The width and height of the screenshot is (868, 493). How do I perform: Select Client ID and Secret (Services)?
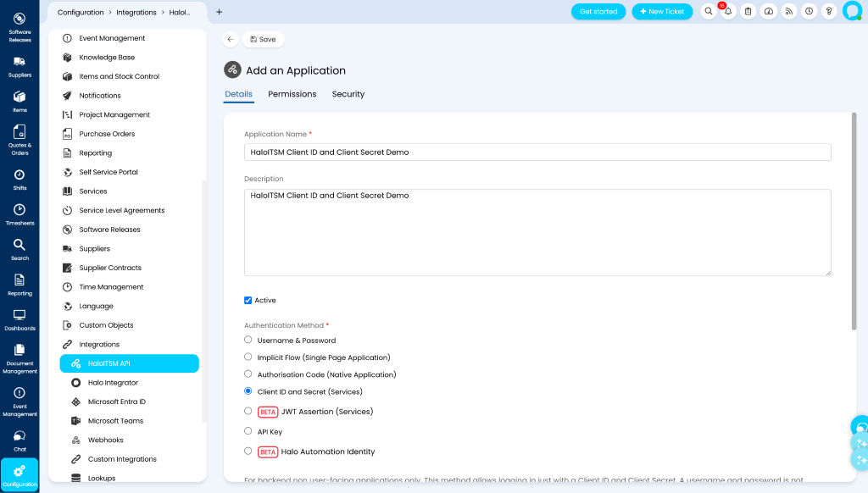pyautogui.click(x=248, y=391)
